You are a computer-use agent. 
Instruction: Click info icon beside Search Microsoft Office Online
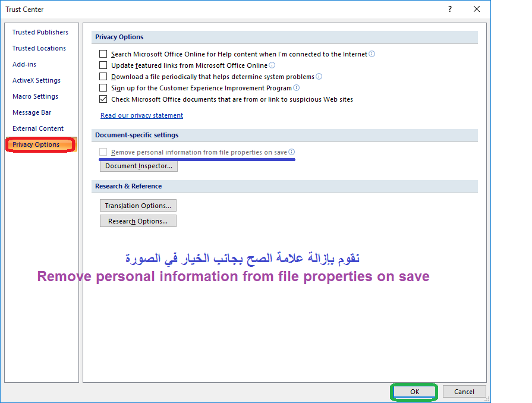[372, 54]
